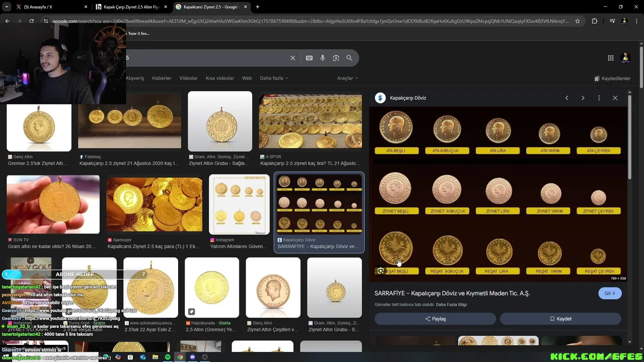Click the Git visit button
The width and height of the screenshot is (644, 362).
pos(610,293)
